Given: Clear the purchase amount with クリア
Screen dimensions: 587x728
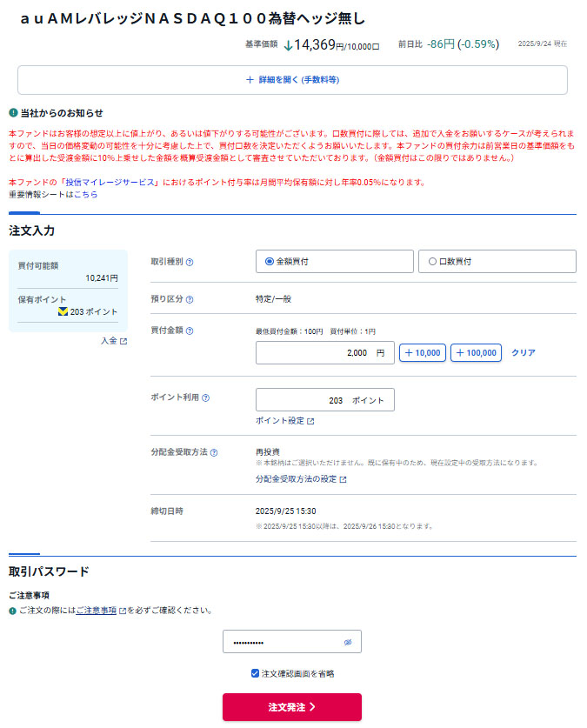Looking at the screenshot, I should tap(523, 353).
